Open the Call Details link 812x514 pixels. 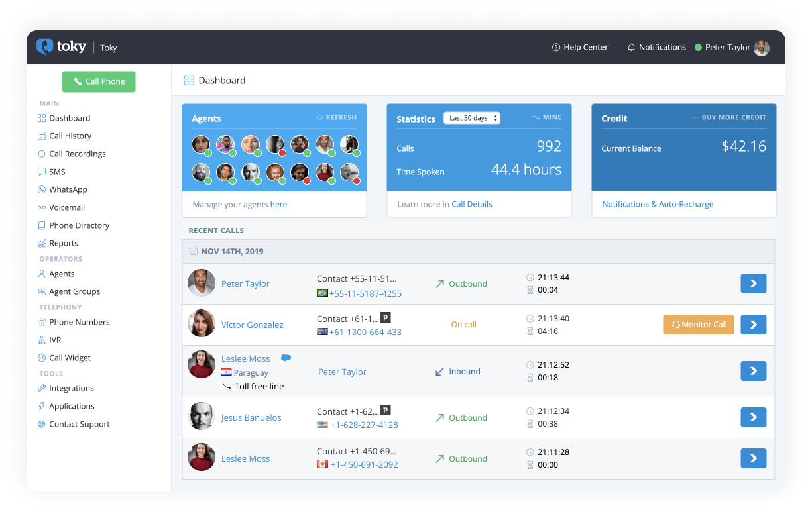click(472, 204)
